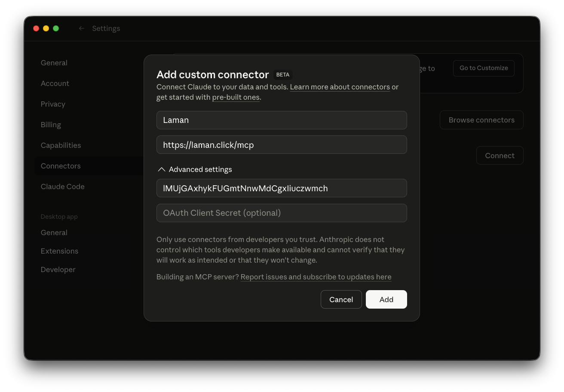Close the window with the red button
This screenshot has height=392, width=564.
36,28
